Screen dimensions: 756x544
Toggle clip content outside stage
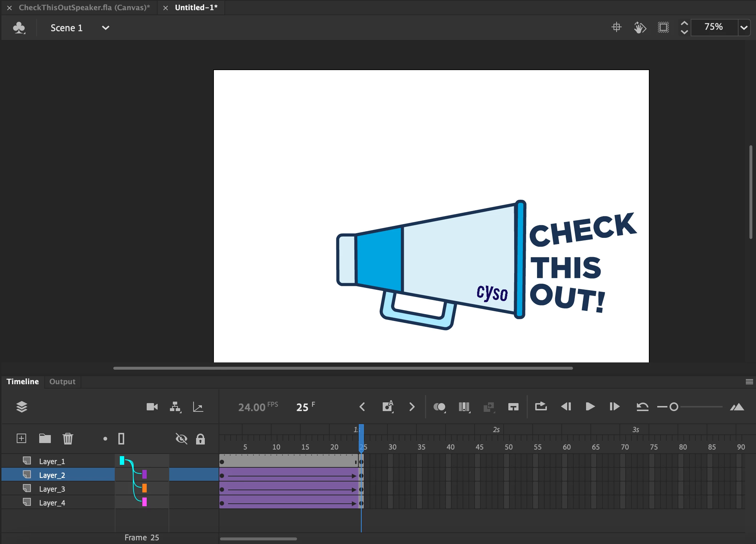pyautogui.click(x=663, y=27)
